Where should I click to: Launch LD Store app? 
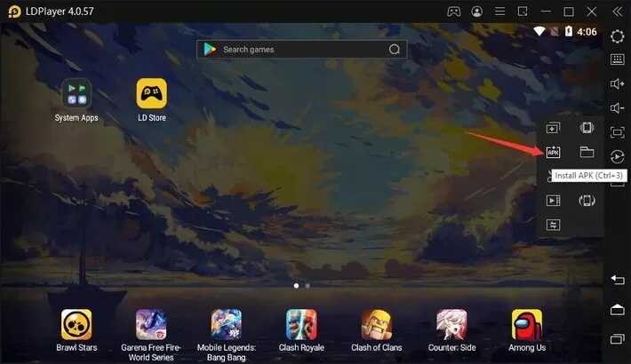coord(152,99)
